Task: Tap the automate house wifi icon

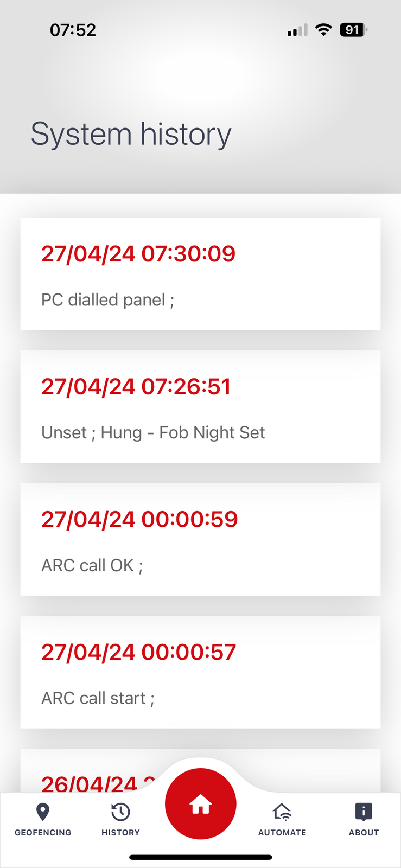Action: pyautogui.click(x=282, y=812)
